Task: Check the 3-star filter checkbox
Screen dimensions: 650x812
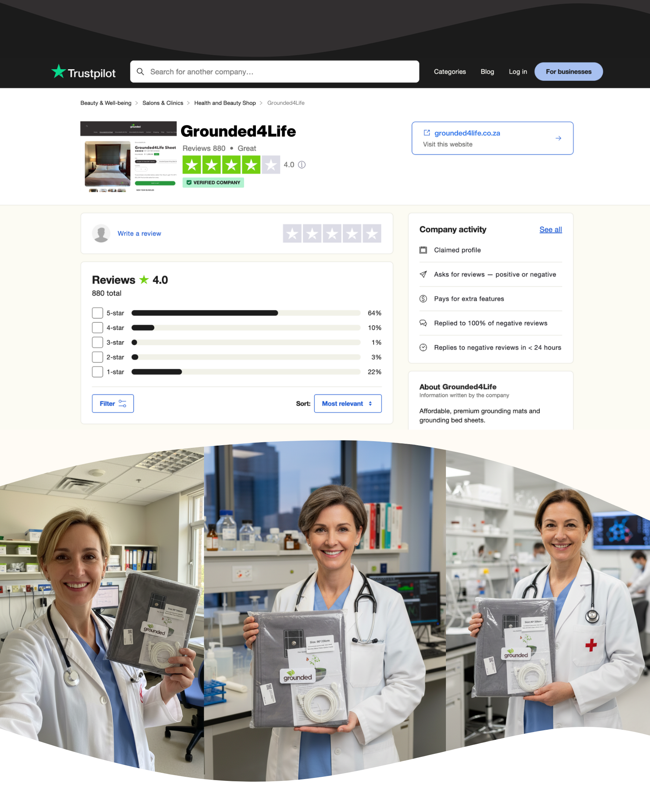Action: (98, 342)
